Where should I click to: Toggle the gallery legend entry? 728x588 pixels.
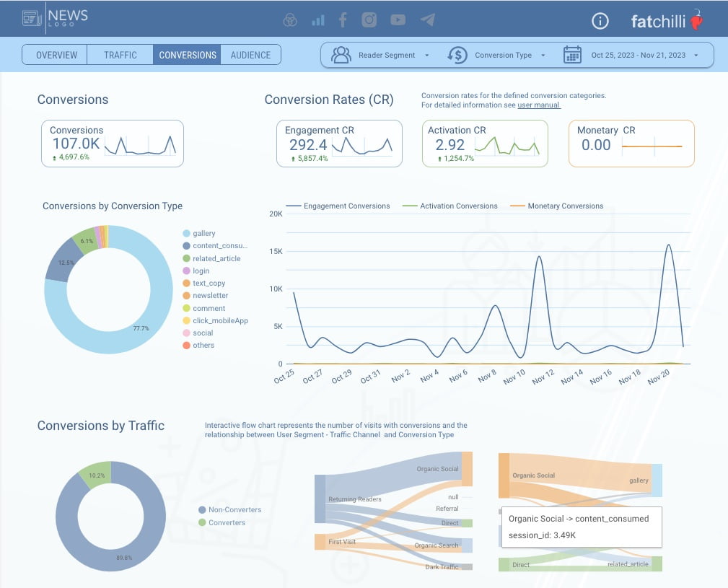[203, 234]
